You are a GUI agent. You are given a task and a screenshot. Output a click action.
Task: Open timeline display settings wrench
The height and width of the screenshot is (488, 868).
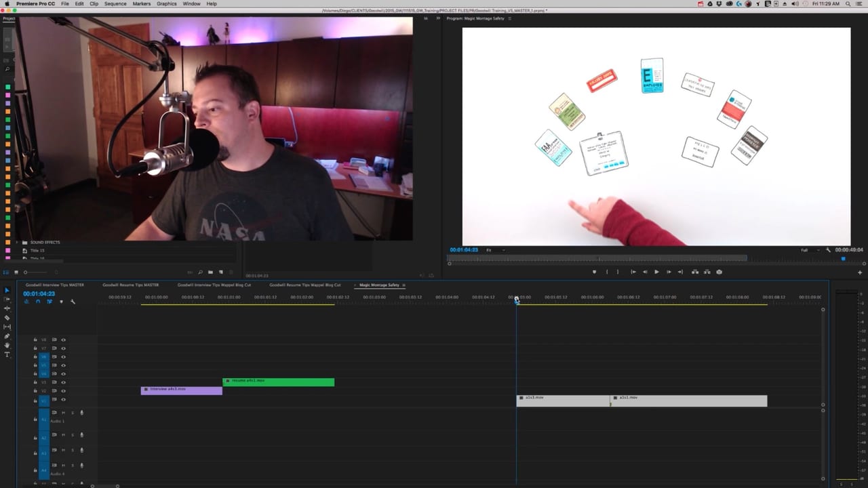coord(73,302)
